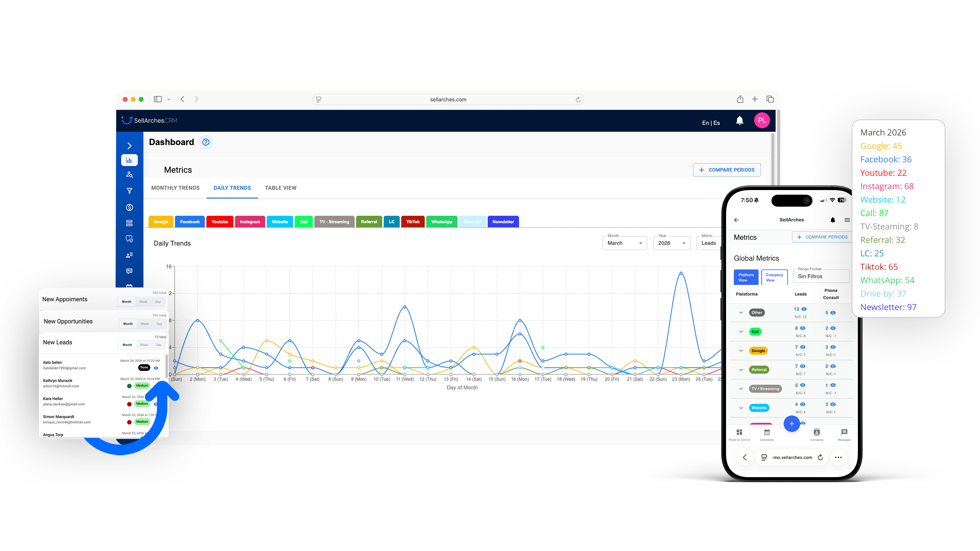Open the dollar sign sidebar icon

coord(129,207)
